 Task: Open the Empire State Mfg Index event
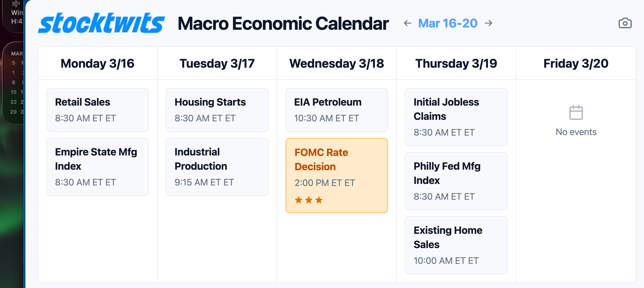tap(98, 167)
